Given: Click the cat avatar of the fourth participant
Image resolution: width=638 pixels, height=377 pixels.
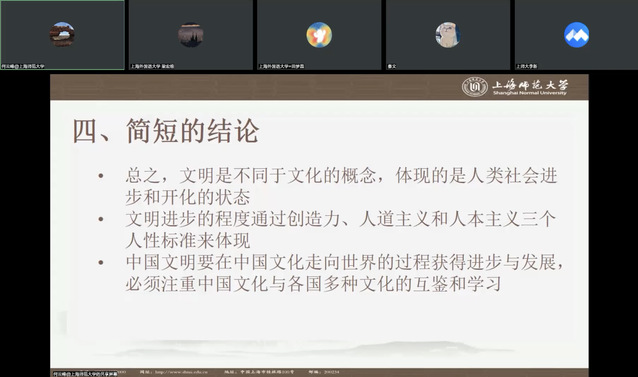Looking at the screenshot, I should 448,35.
